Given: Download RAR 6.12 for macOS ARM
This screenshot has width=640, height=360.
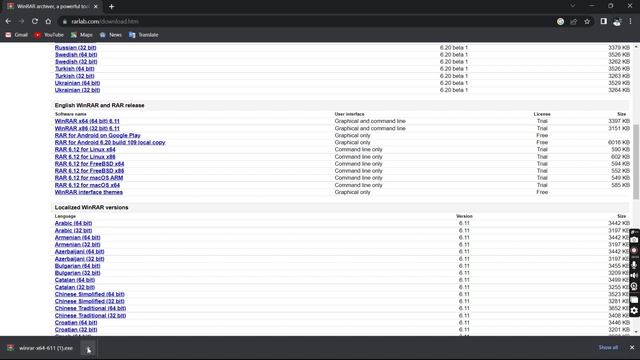Looking at the screenshot, I should (89, 178).
